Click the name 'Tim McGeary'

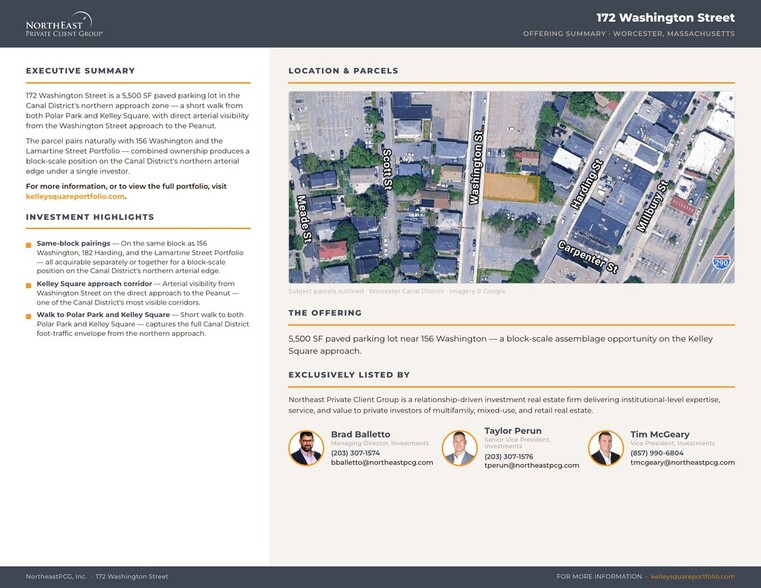tap(660, 434)
